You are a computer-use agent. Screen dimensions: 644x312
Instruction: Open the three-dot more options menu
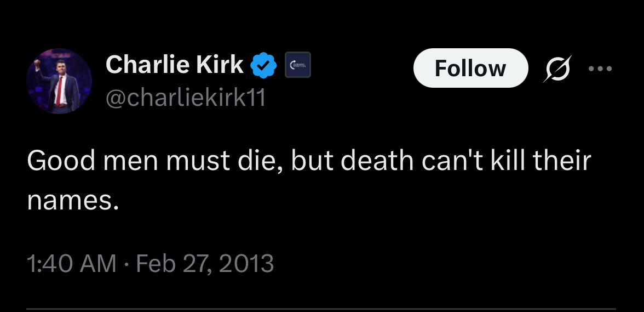(600, 69)
